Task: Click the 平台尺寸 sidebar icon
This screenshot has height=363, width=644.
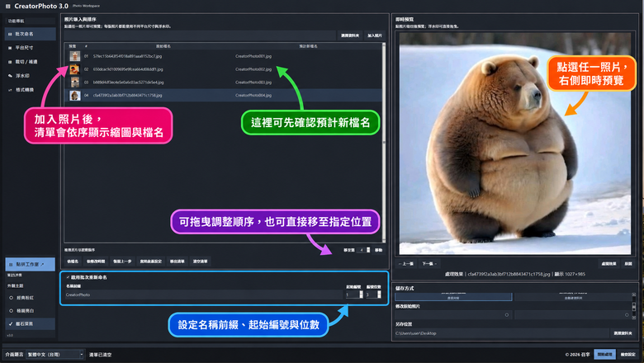Action: tap(10, 48)
